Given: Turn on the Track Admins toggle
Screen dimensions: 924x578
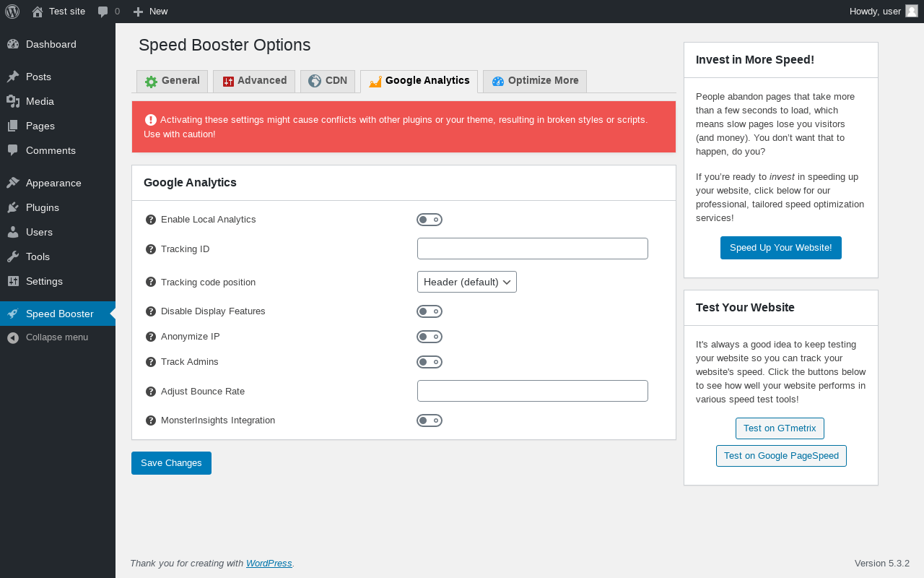Looking at the screenshot, I should [x=430, y=362].
